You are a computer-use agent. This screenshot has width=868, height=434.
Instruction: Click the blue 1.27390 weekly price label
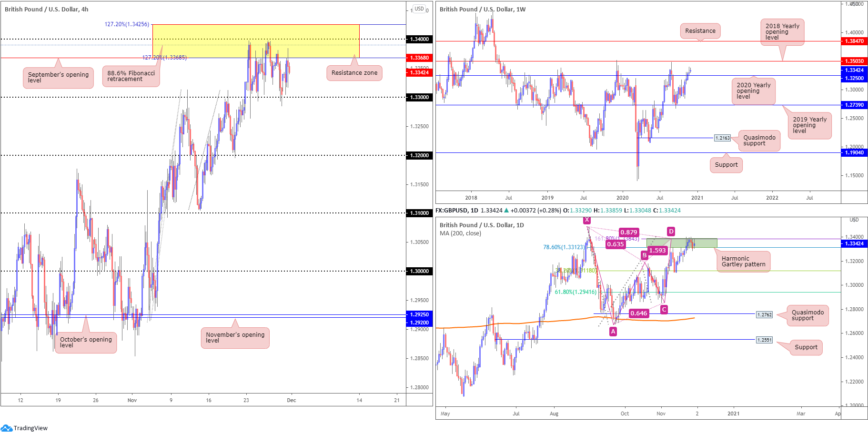tap(854, 105)
